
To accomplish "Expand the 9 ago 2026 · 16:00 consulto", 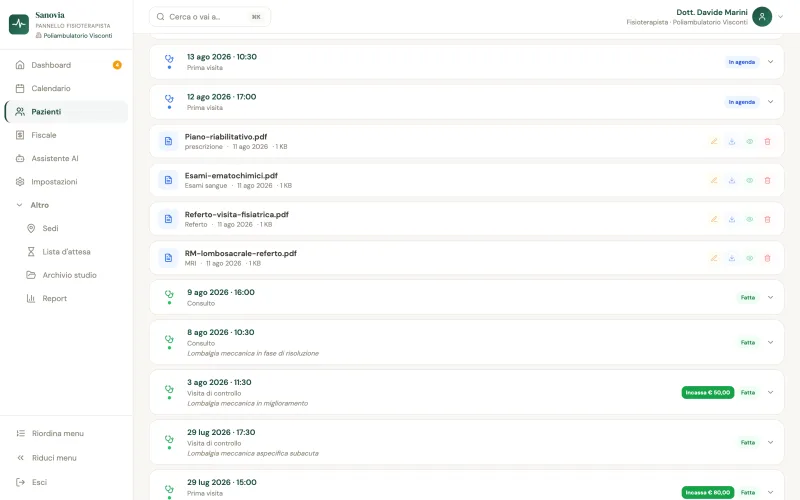I will [x=770, y=297].
